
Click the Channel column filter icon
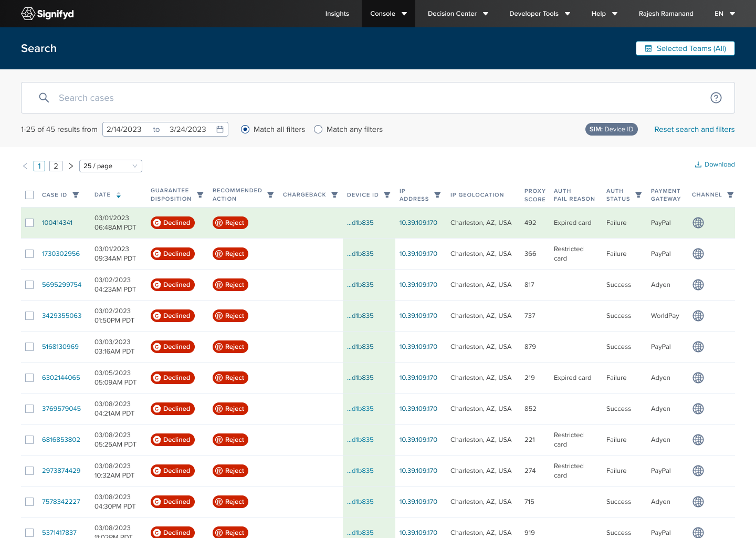click(x=730, y=195)
